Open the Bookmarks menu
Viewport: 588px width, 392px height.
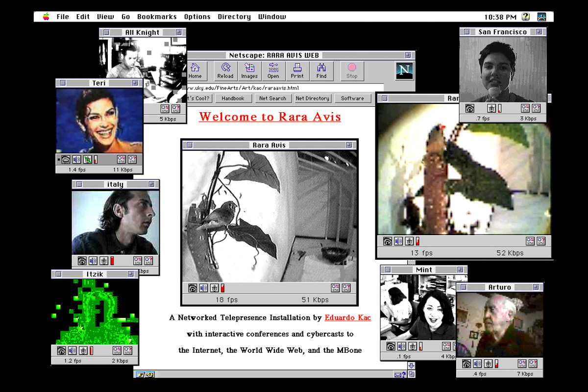coord(157,17)
